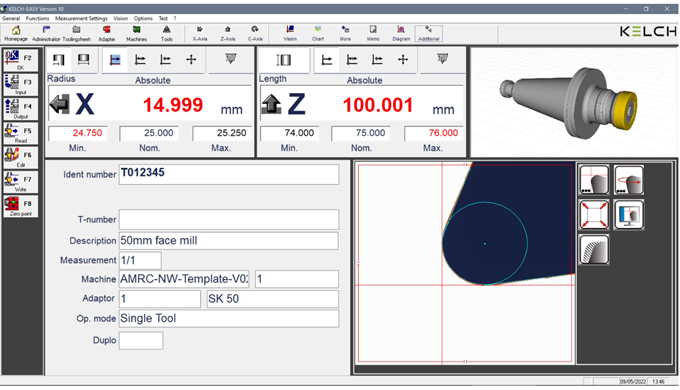Click the X axis left arrow icon

pos(59,105)
